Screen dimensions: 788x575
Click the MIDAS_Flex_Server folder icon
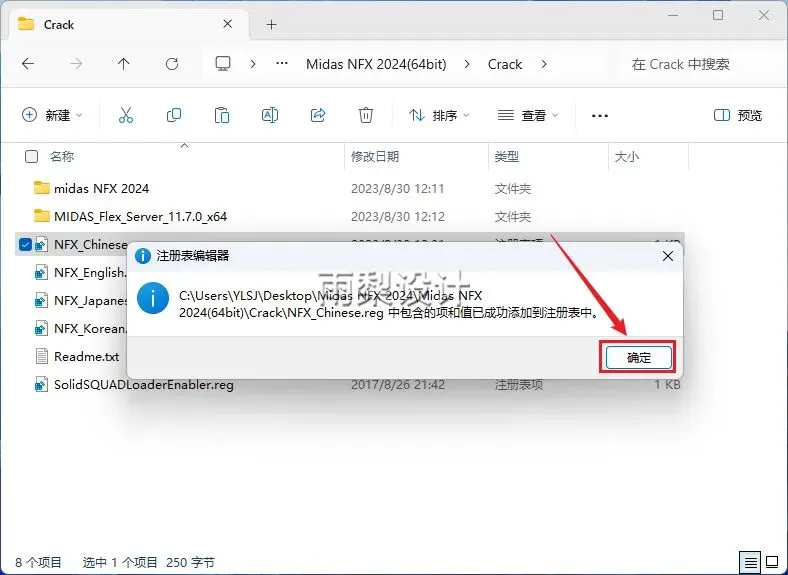(41, 216)
